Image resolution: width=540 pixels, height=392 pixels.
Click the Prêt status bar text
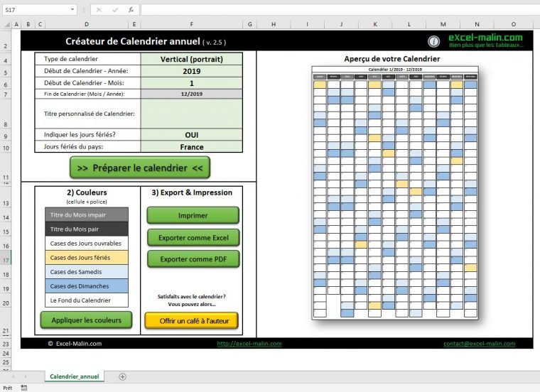8,388
